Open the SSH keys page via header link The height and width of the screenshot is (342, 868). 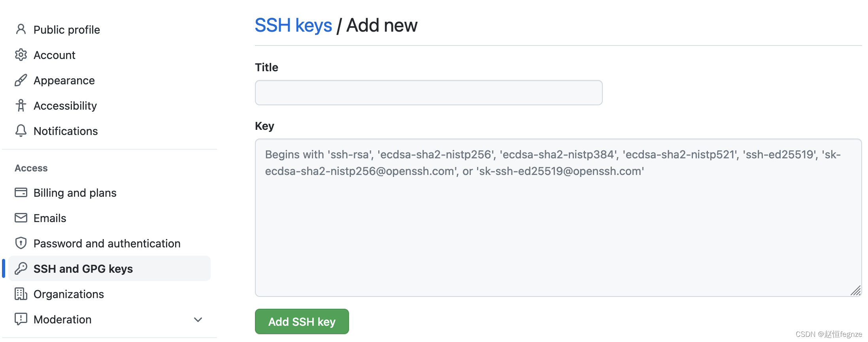pos(293,25)
